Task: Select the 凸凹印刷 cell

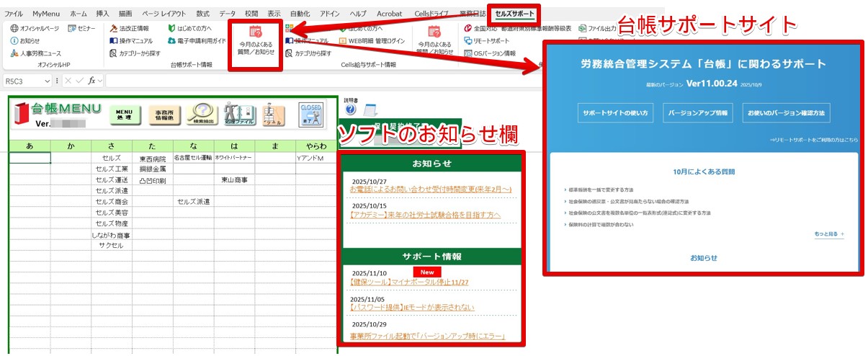Action: [x=153, y=179]
